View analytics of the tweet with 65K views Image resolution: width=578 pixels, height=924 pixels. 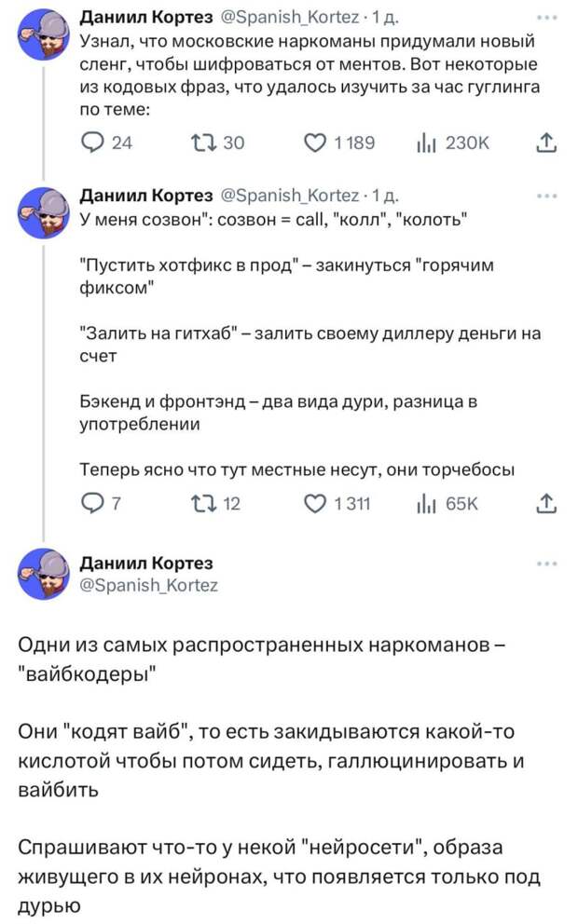[x=425, y=504]
